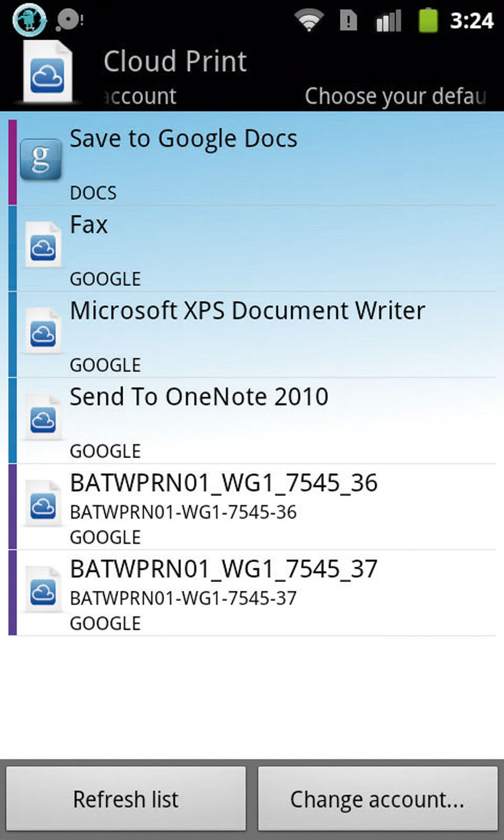Tap the cellular signal bars icon
This screenshot has width=504, height=840.
389,21
